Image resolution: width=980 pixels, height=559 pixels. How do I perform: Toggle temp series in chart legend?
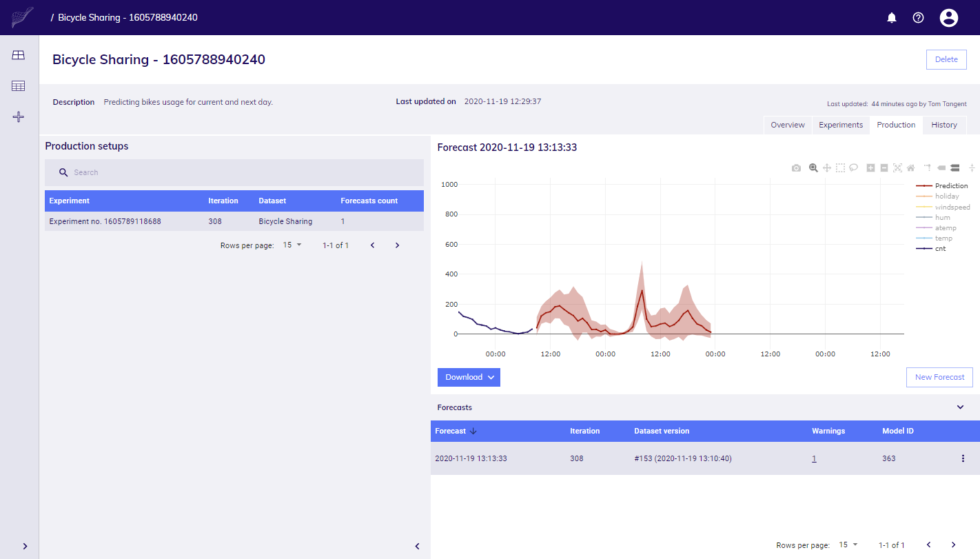(934, 238)
